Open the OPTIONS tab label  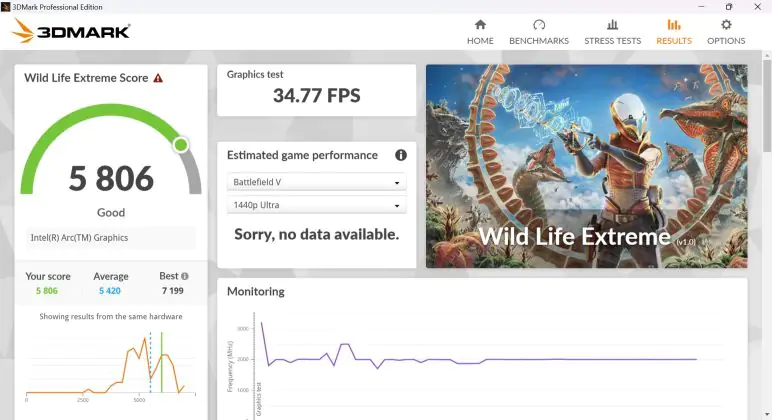[x=726, y=41]
